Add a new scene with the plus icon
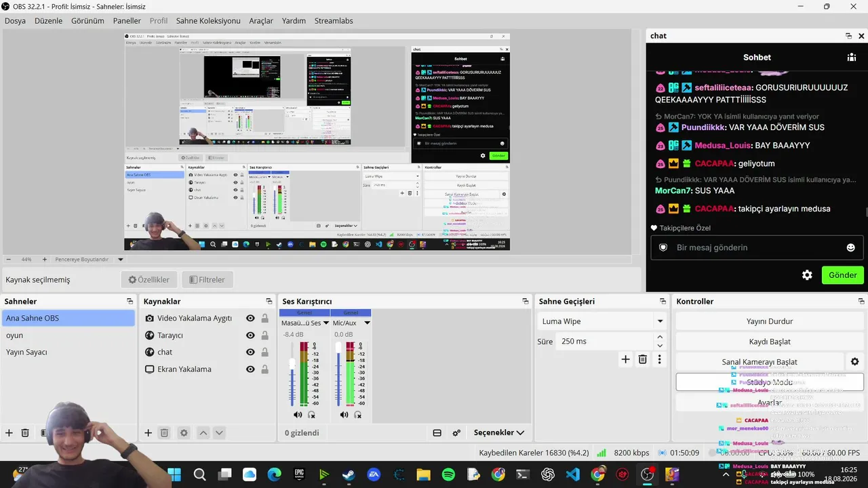This screenshot has height=488, width=868. [x=9, y=432]
